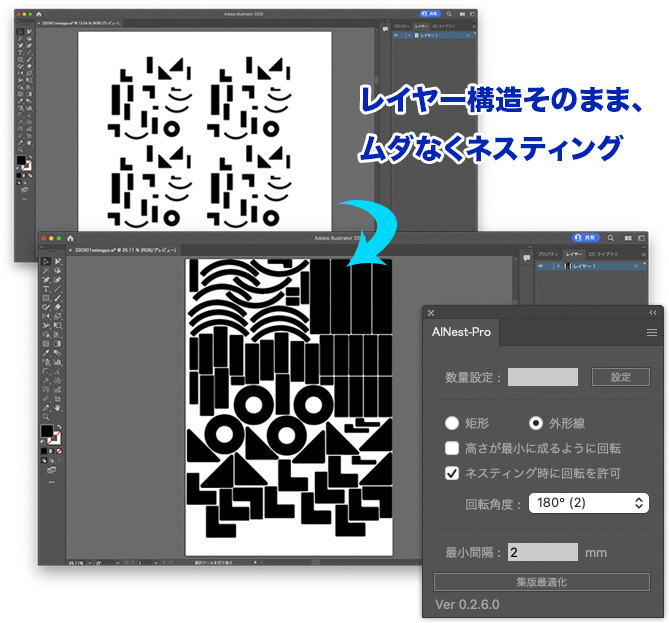669x623 pixels.
Task: Select the Free Transform tool in front window
Action: 58,325
